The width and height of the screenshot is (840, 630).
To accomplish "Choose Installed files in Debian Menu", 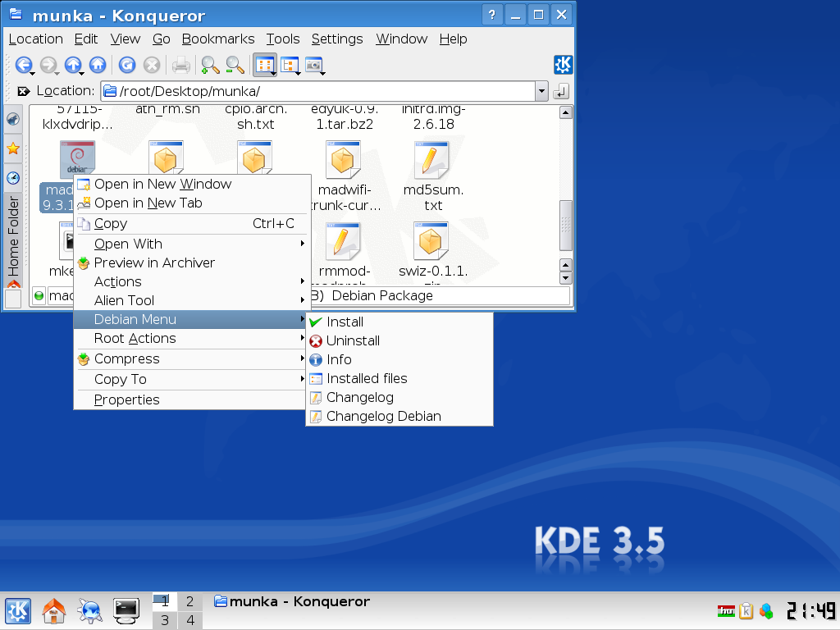I will [x=399, y=378].
